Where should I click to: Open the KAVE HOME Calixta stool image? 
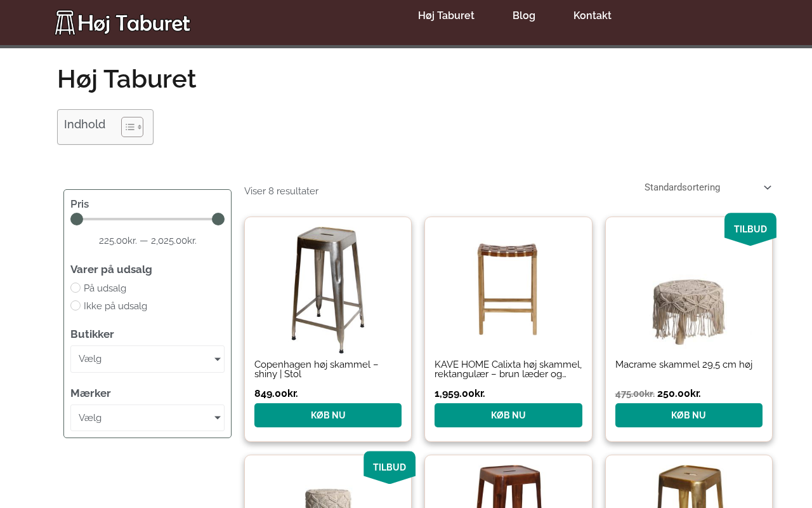[508, 290]
